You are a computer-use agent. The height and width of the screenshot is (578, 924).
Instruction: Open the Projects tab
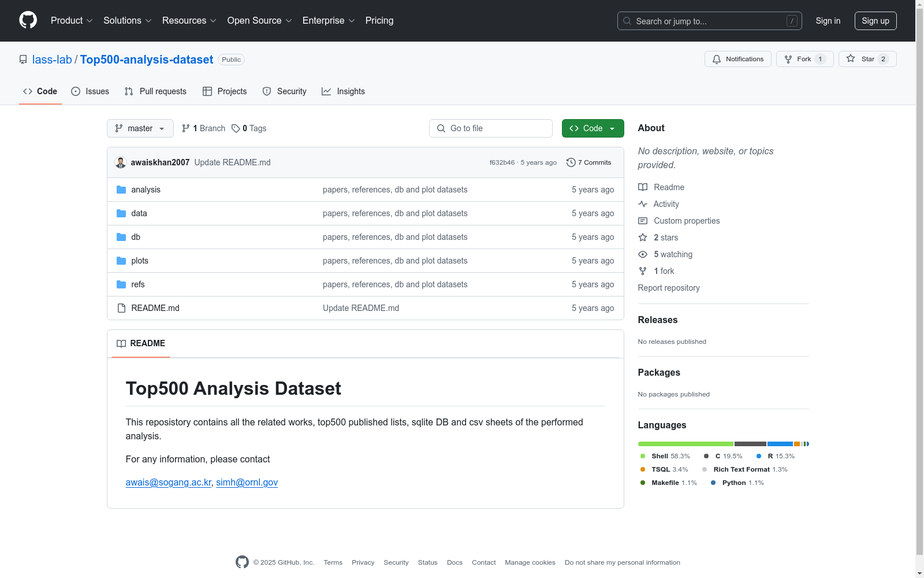coord(225,91)
